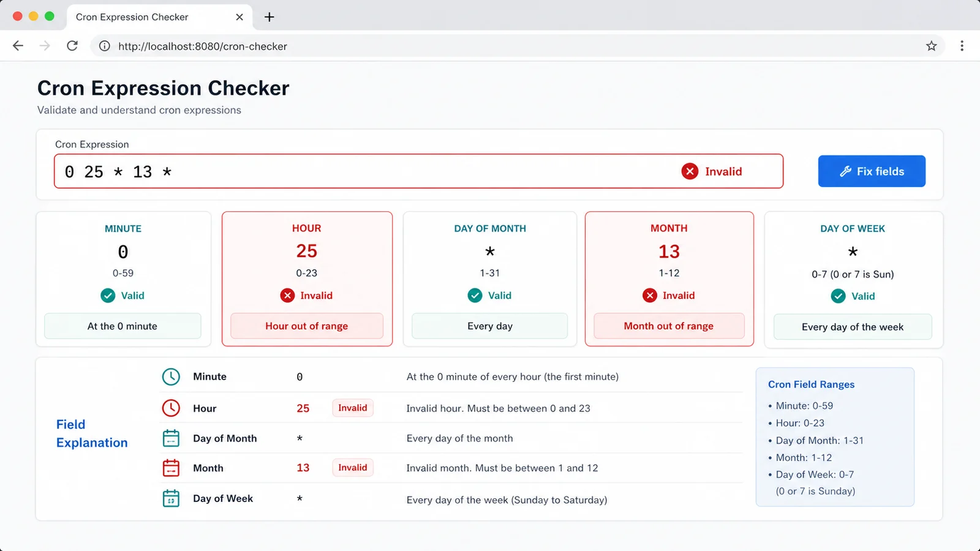The height and width of the screenshot is (551, 980).
Task: Click 'Every day of the month' explanation
Action: click(459, 438)
